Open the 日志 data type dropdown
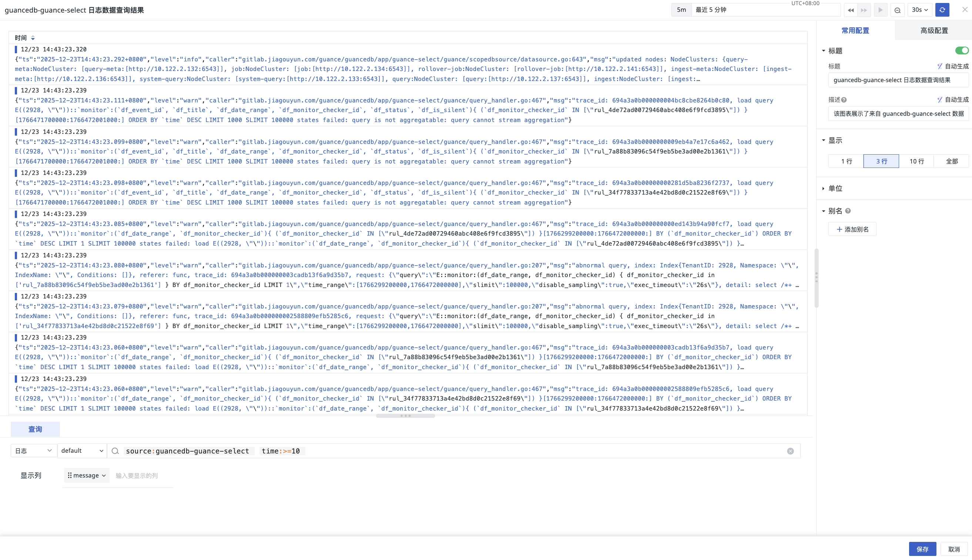 point(33,451)
